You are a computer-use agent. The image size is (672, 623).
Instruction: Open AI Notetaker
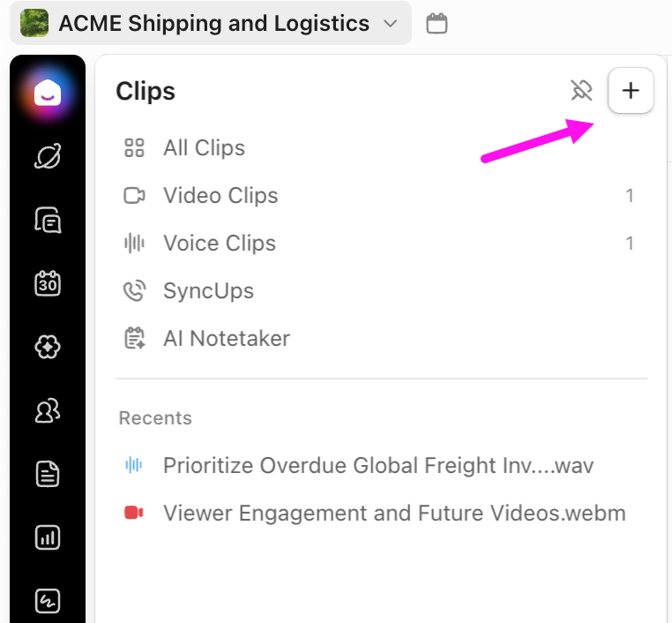227,339
